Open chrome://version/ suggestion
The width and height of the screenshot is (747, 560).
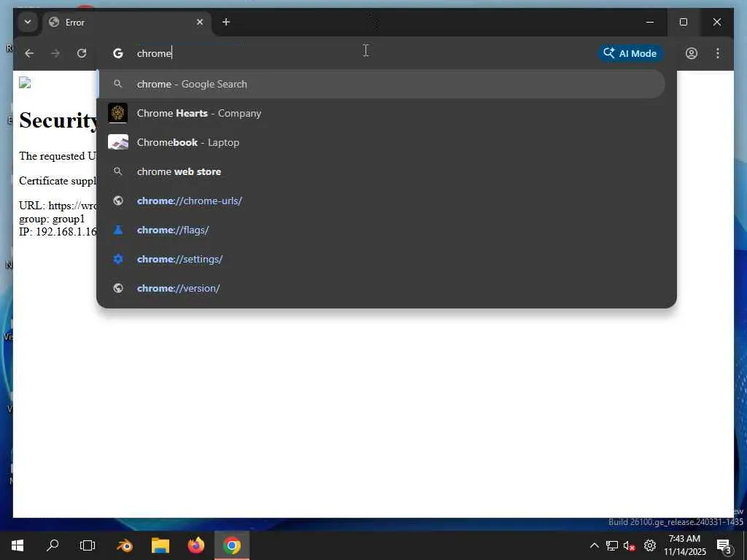tap(381, 288)
